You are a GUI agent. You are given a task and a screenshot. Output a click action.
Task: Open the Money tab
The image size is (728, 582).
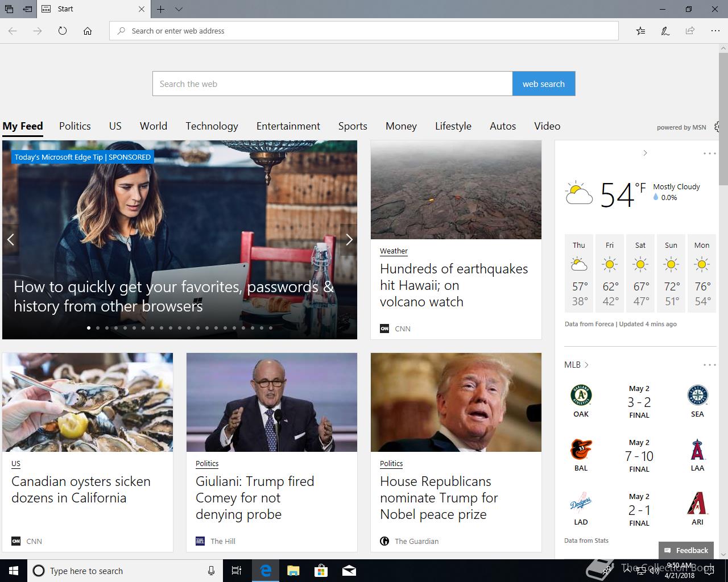(401, 126)
